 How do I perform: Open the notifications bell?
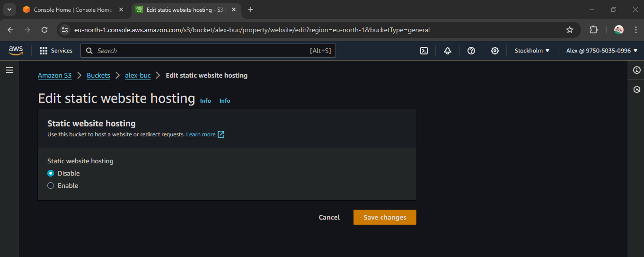[x=448, y=51]
